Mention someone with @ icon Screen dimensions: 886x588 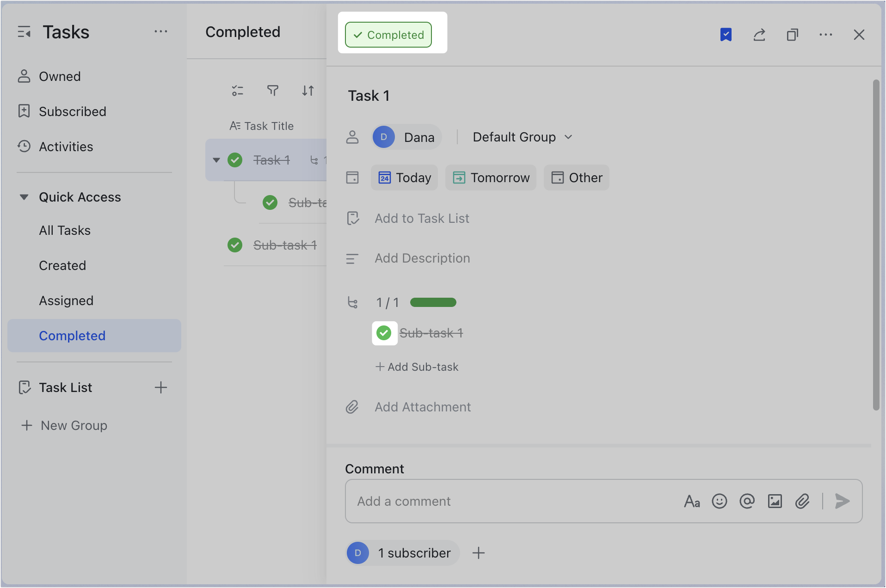(x=747, y=501)
